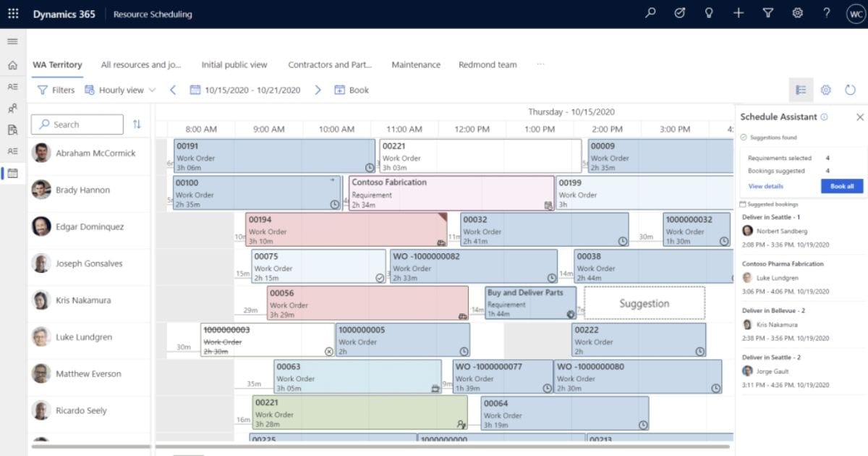Refresh the schedule board
868x456 pixels.
point(850,90)
